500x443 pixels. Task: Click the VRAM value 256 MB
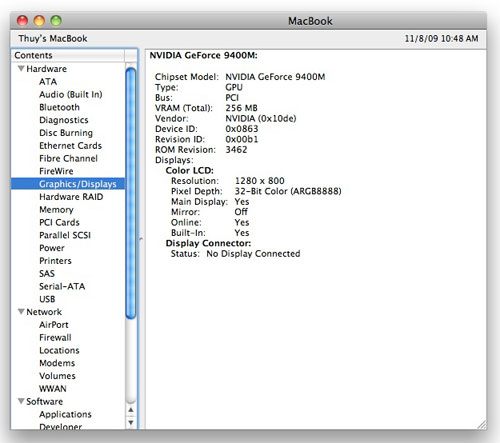click(241, 108)
